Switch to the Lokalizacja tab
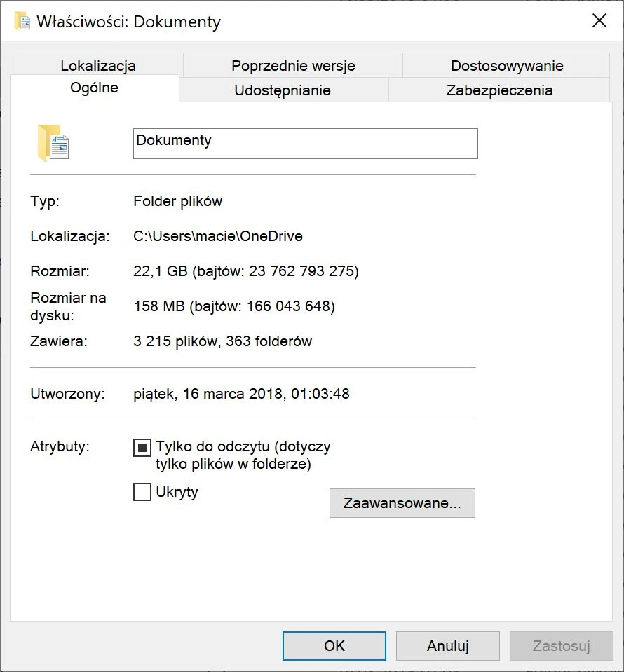 (x=97, y=66)
